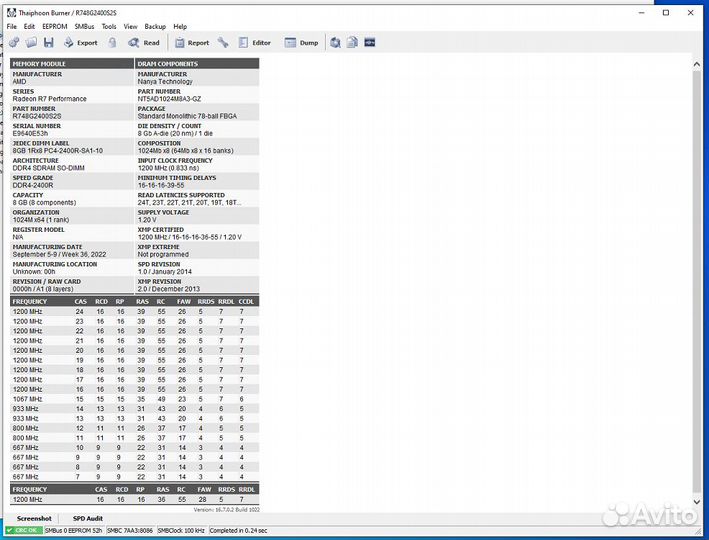
Task: Open the SMBus menu
Action: point(85,26)
